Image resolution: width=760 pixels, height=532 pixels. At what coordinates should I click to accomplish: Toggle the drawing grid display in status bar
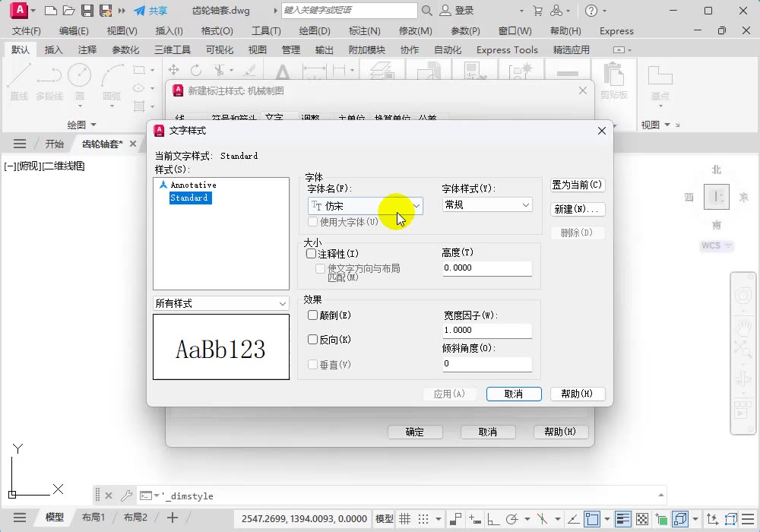pyautogui.click(x=405, y=519)
